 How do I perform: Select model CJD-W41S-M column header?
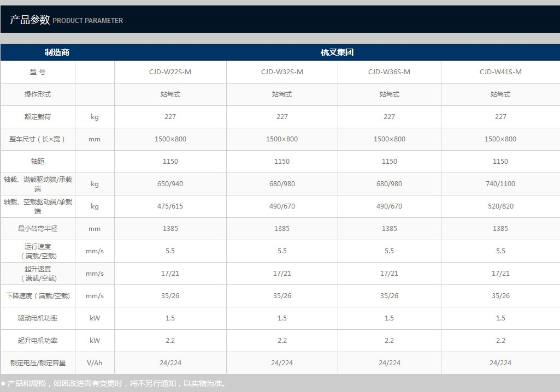click(500, 72)
